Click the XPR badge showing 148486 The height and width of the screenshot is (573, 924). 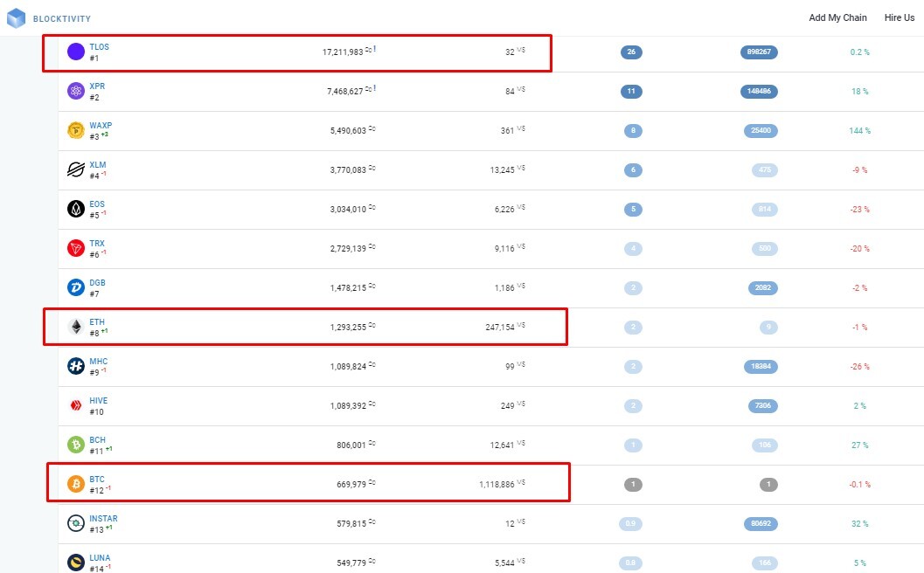(759, 92)
